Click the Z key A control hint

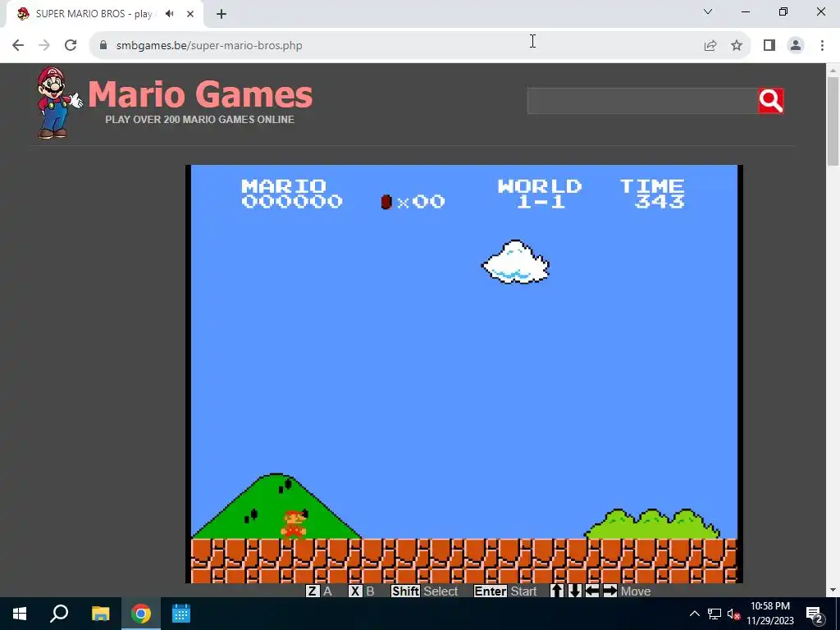(x=319, y=591)
